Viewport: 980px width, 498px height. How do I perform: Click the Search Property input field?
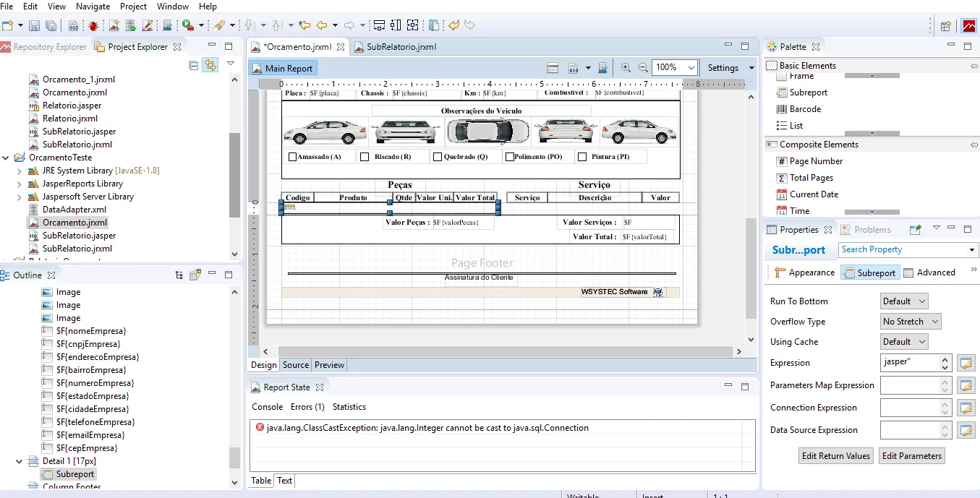click(x=902, y=249)
